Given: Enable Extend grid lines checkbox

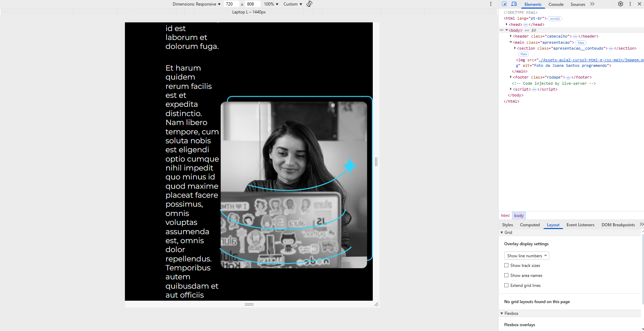Looking at the screenshot, I should click(x=506, y=285).
